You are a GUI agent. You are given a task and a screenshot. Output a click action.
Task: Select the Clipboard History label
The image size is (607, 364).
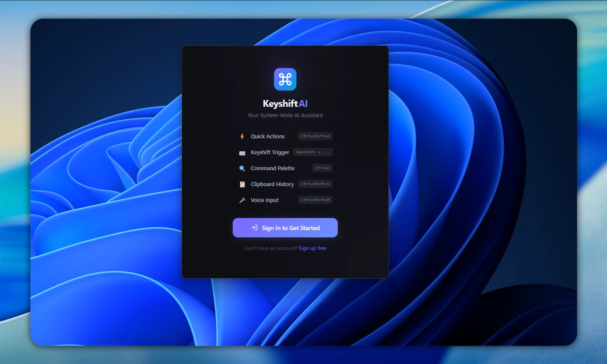[272, 184]
